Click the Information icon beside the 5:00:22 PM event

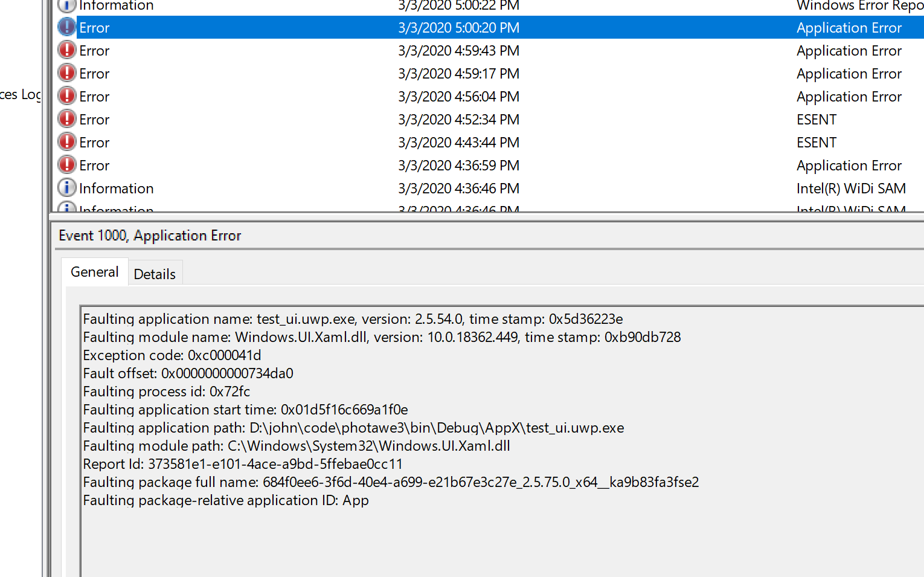coord(66,5)
